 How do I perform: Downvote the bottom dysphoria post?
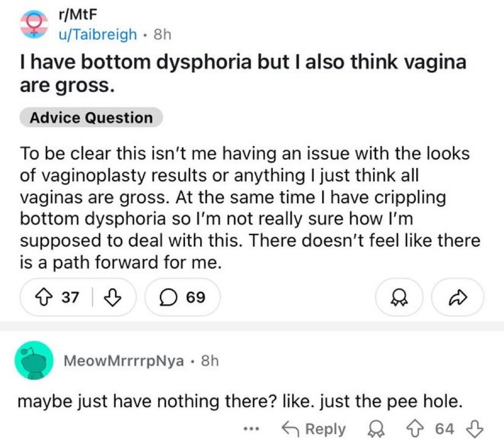[113, 297]
